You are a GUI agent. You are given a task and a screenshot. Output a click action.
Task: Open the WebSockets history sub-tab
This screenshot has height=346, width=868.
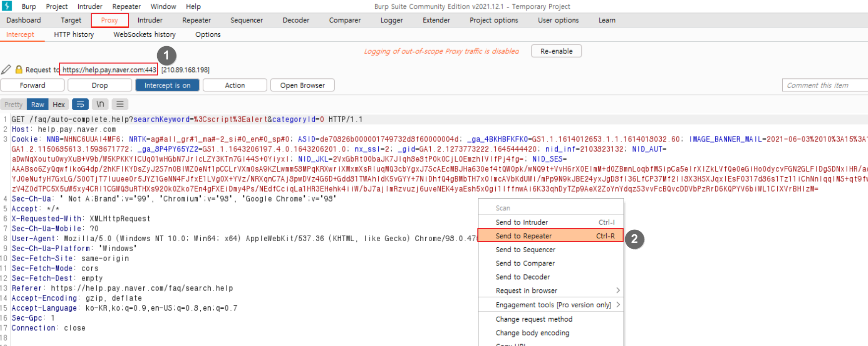pyautogui.click(x=144, y=35)
